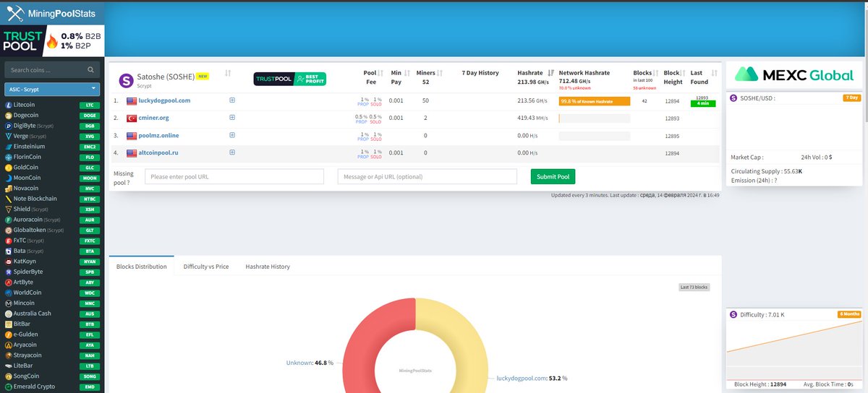868x393 pixels.
Task: Click the S icon in Difficulty widget
Action: click(734, 315)
